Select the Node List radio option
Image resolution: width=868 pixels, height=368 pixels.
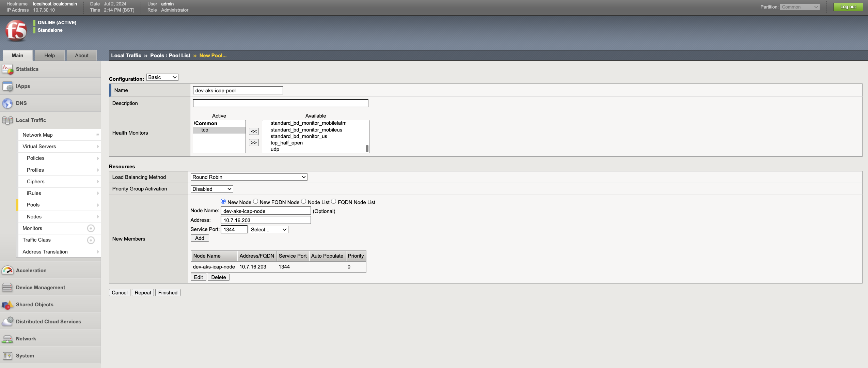304,202
